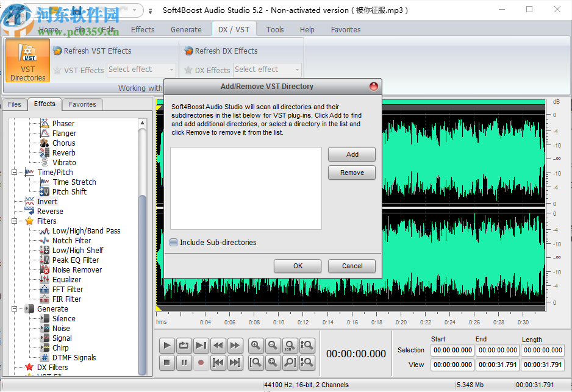The width and height of the screenshot is (572, 392).
Task: Select the Time Stretch effect
Action: point(76,182)
